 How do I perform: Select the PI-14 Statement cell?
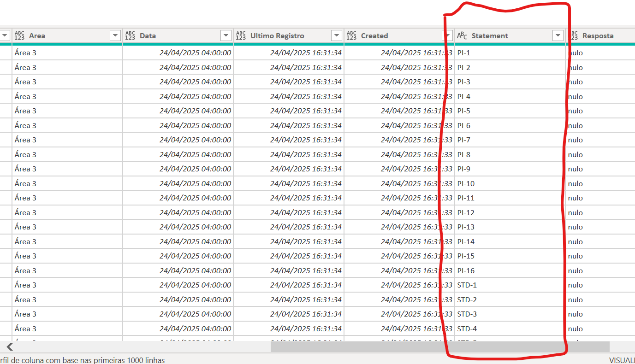click(x=510, y=241)
